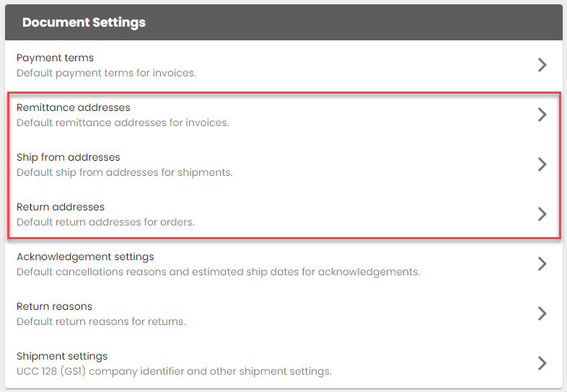Image resolution: width=567 pixels, height=392 pixels.
Task: Open the Payment terms title
Action: [55, 58]
